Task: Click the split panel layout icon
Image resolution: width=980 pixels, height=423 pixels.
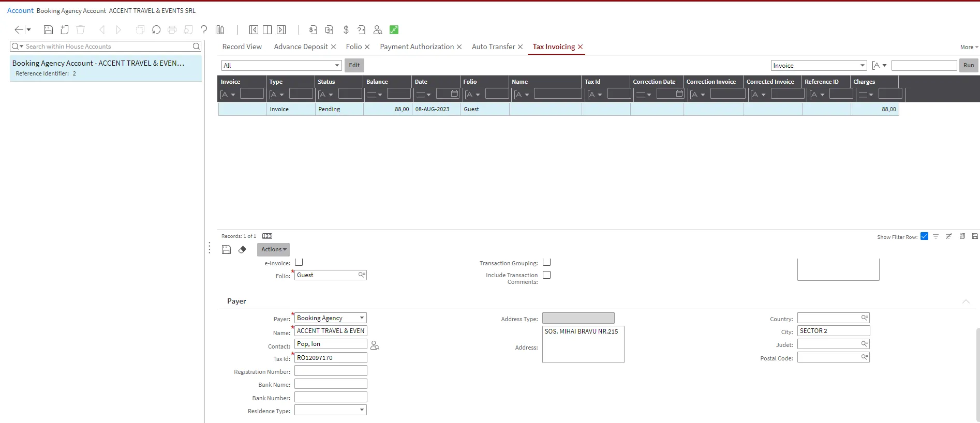Action: [x=267, y=30]
